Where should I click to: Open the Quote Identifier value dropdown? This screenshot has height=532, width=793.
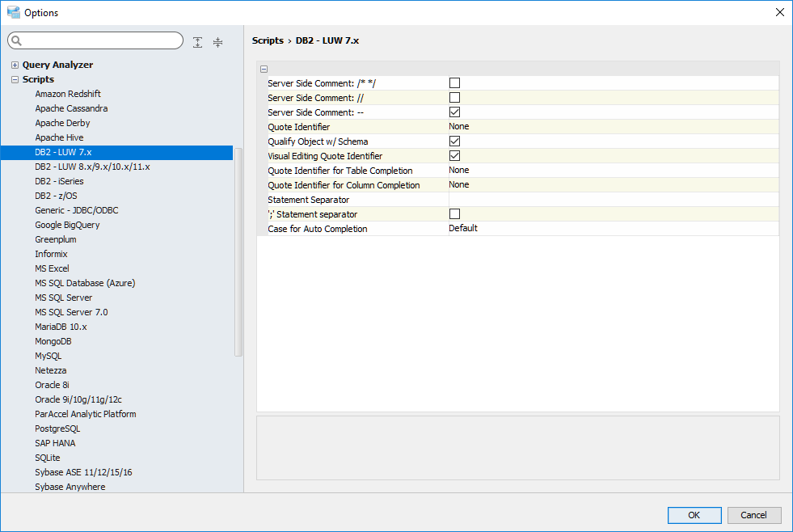coord(613,126)
